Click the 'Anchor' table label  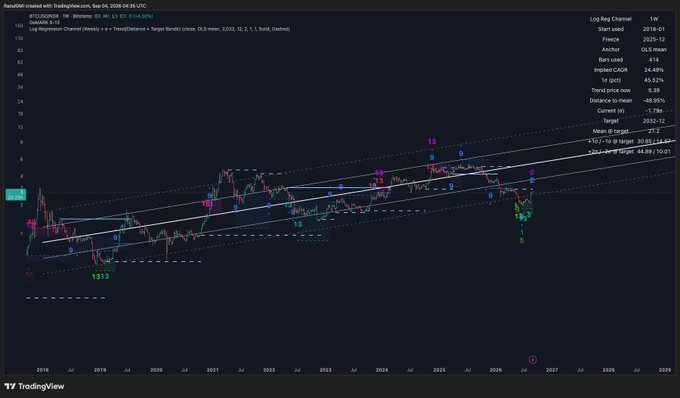611,50
